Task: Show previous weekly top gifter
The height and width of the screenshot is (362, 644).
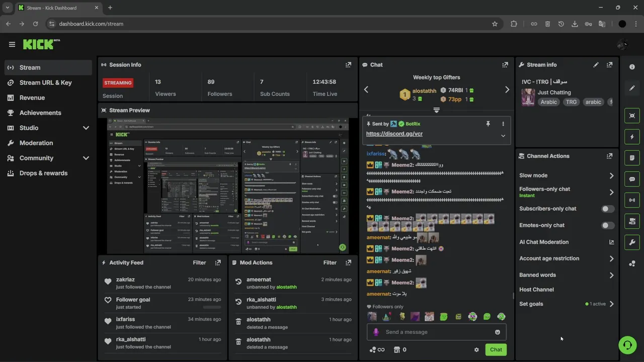Action: pyautogui.click(x=366, y=89)
